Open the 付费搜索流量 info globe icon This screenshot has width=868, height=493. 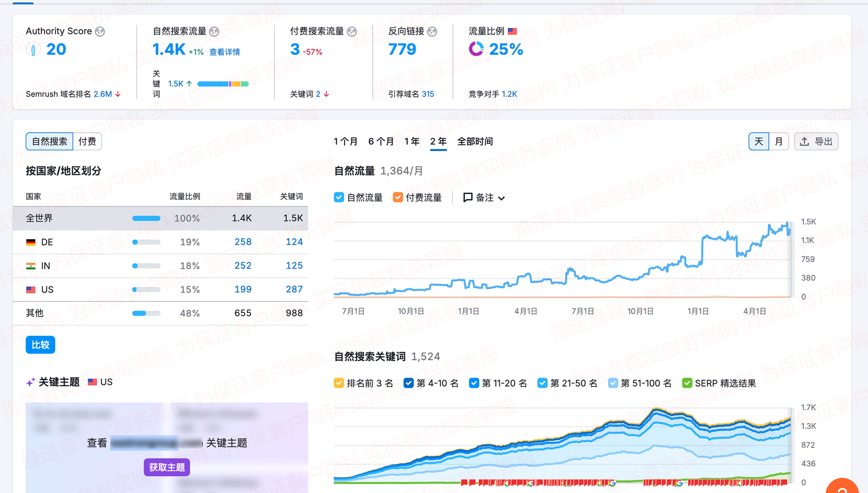pos(352,31)
